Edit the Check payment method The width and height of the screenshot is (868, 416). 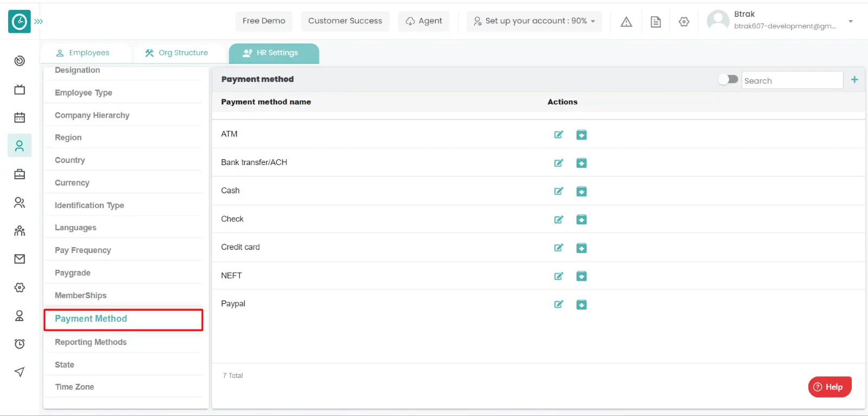pyautogui.click(x=558, y=219)
